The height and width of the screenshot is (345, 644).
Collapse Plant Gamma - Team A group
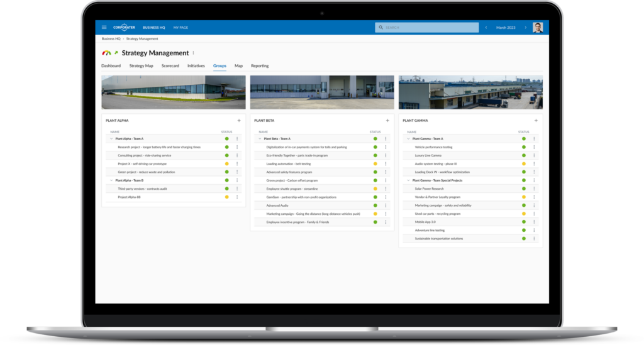(408, 139)
